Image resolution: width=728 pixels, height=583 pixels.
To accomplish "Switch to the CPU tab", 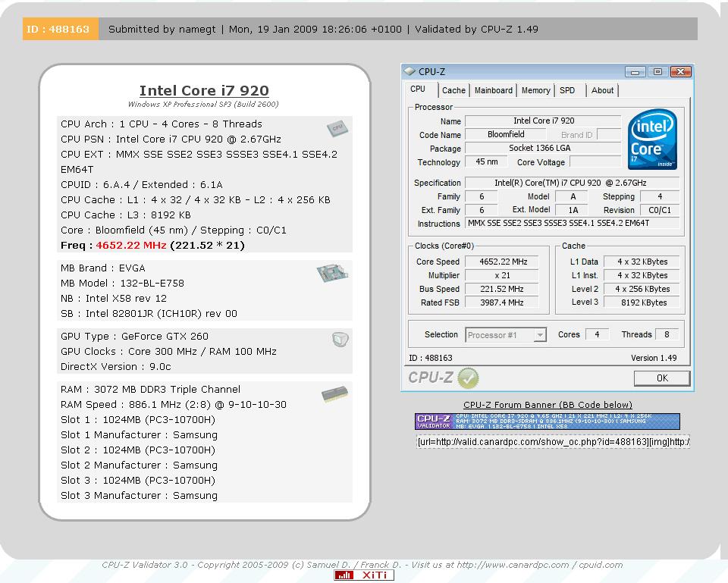I will (417, 89).
